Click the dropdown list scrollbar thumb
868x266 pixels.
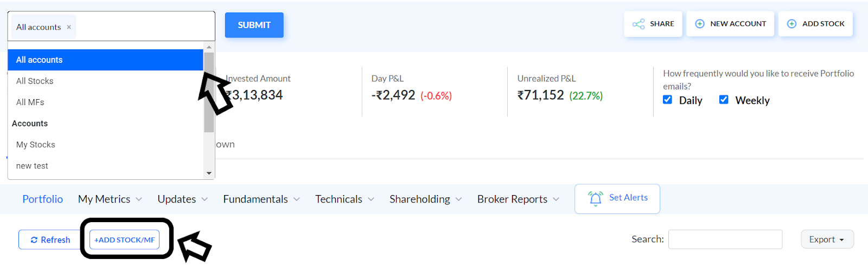[209, 92]
